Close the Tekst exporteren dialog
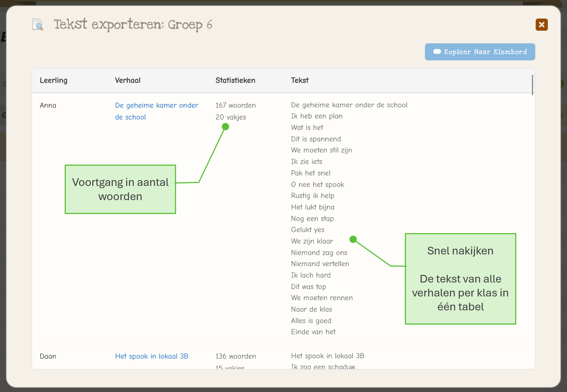 [x=541, y=25]
